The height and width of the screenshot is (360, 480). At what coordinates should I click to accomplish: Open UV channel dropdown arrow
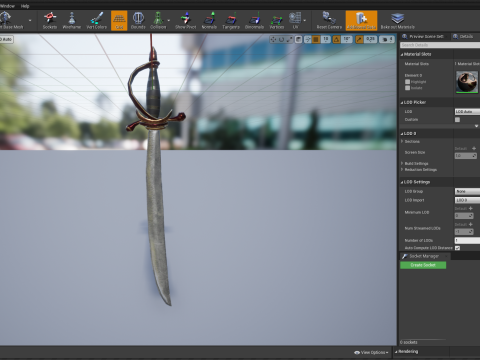(x=305, y=21)
